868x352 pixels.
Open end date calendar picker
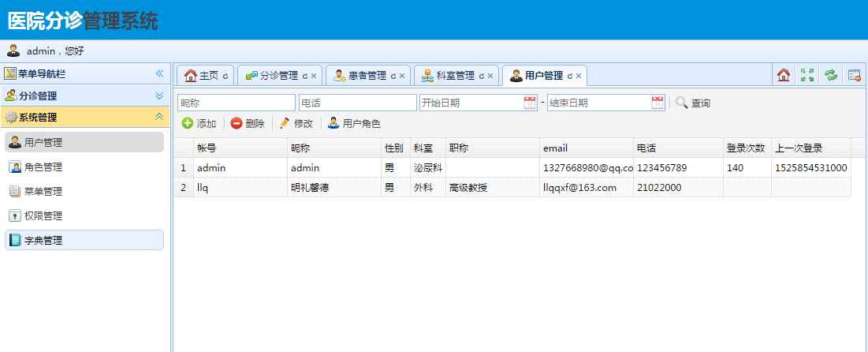tap(658, 103)
